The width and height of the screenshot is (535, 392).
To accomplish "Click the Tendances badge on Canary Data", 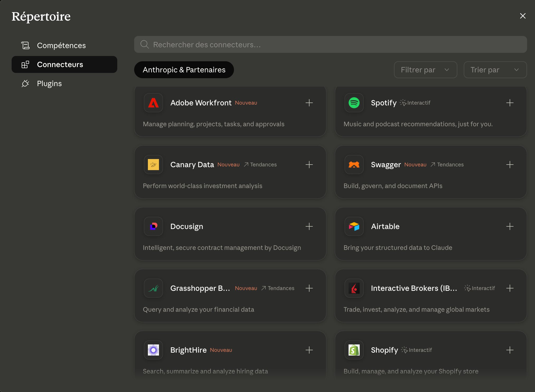I will (260, 165).
